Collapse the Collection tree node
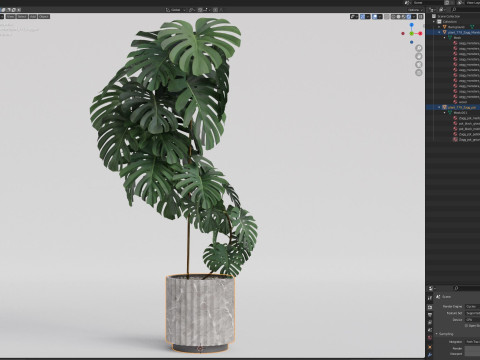This screenshot has height=360, width=480. coord(434,22)
